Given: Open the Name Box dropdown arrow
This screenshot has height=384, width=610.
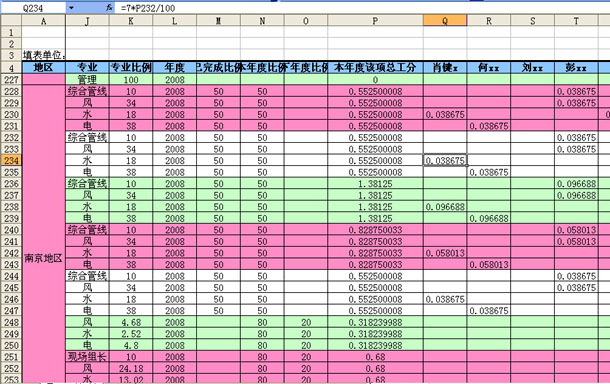Looking at the screenshot, I should [x=71, y=7].
